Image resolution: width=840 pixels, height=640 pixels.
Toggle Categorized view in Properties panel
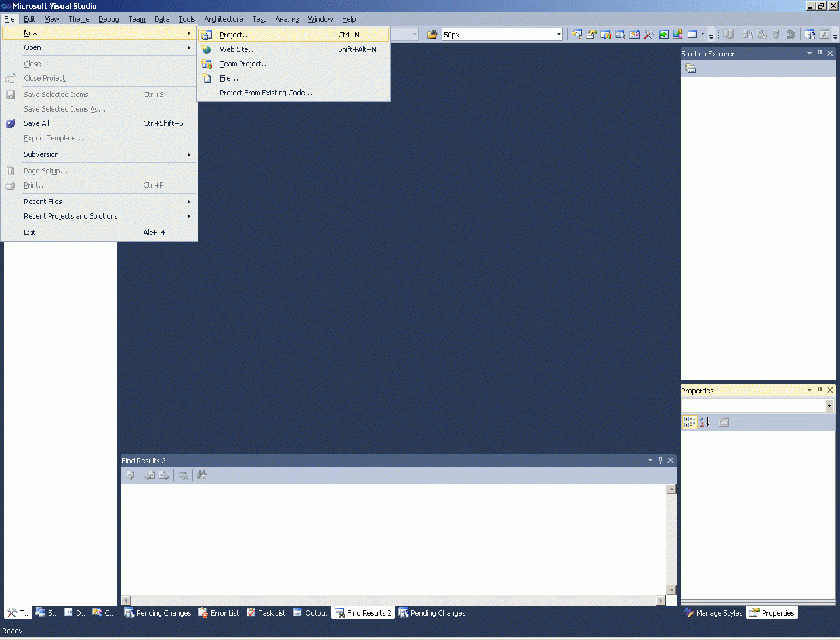[x=690, y=422]
